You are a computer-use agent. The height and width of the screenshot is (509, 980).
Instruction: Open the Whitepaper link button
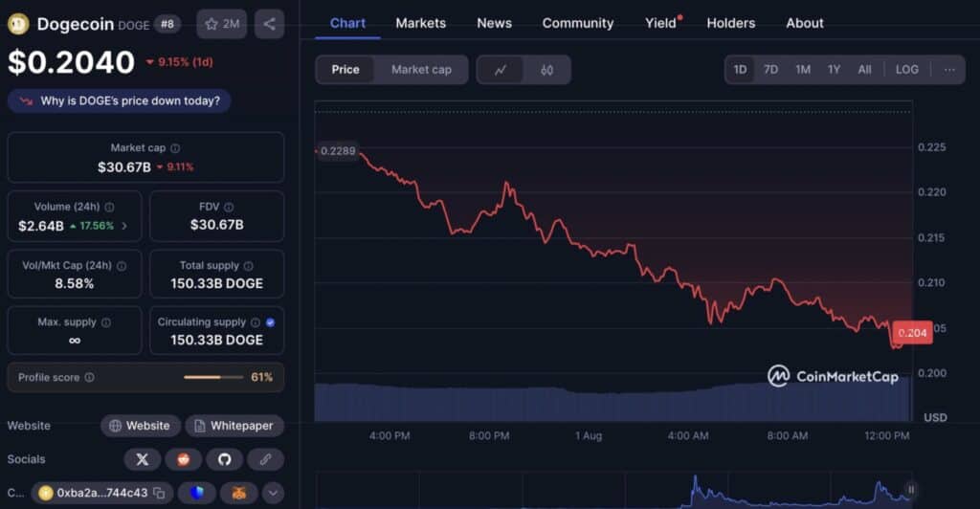234,426
